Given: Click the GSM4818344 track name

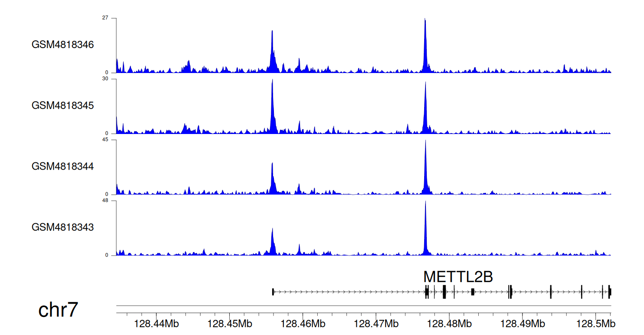Looking at the screenshot, I should (63, 166).
